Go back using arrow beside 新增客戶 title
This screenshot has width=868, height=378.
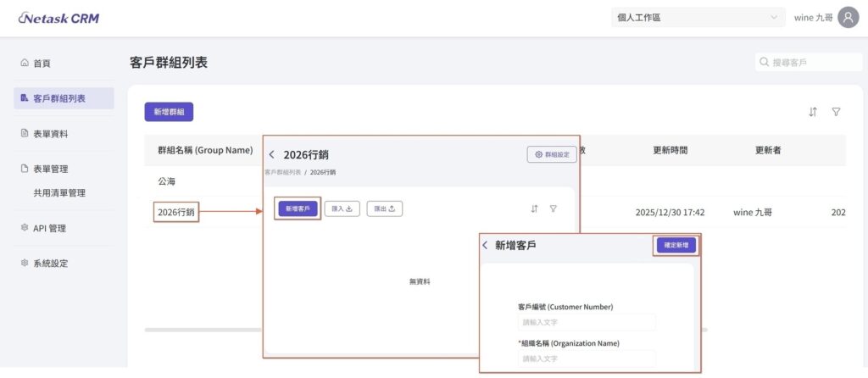coord(485,245)
